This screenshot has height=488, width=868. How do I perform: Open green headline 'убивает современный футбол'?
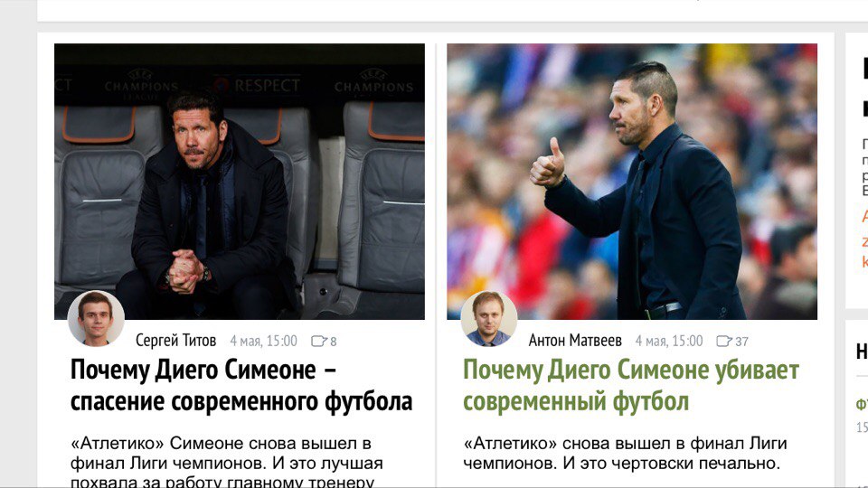pyautogui.click(x=631, y=385)
